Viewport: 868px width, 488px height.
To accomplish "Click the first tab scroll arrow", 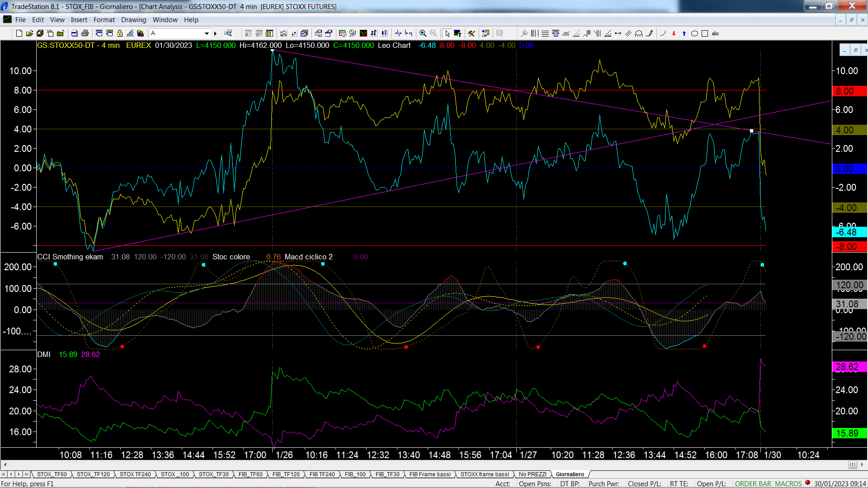I will click(4, 474).
